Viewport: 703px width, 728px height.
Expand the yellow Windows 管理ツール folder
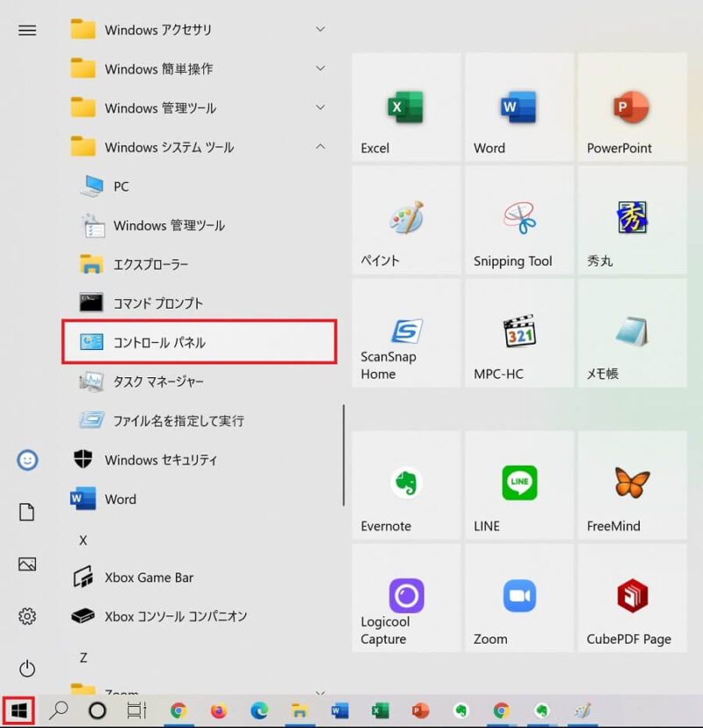click(x=199, y=108)
